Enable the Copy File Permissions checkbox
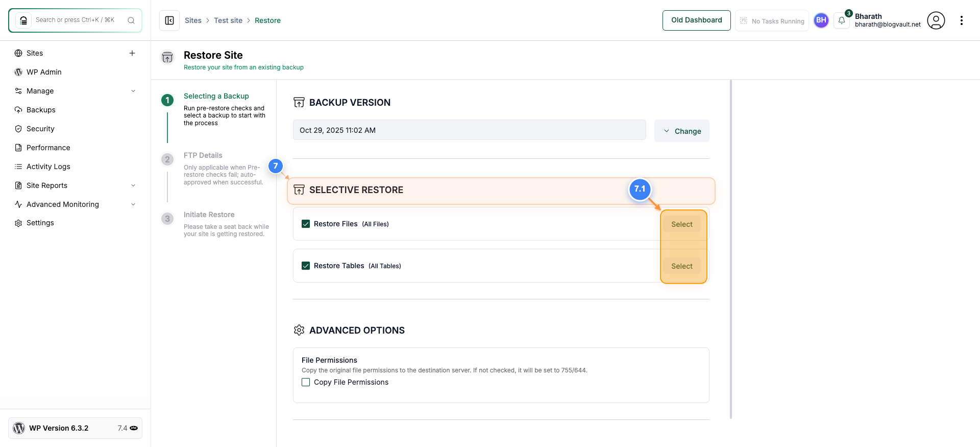The height and width of the screenshot is (447, 980). coord(306,382)
